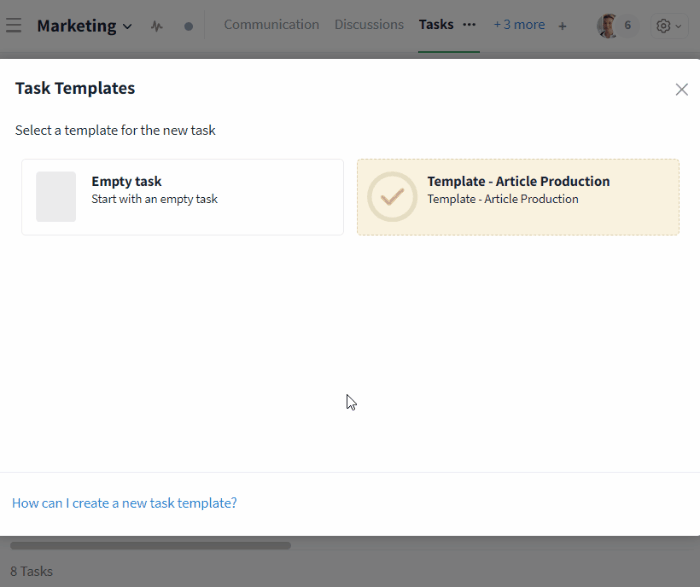Click the checkmark icon on Article Production
Screen dimensions: 700x587
(392, 197)
